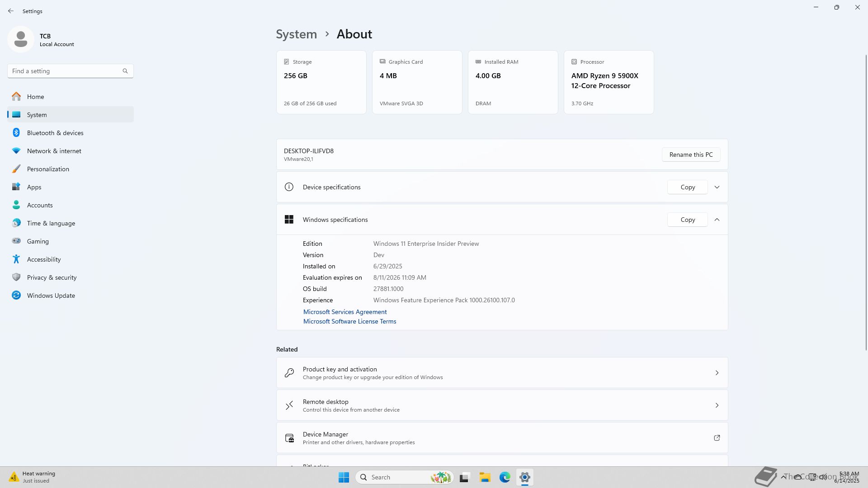Screen dimensions: 868x488
Task: Click the Accessibility icon in sidebar
Action: click(x=16, y=259)
